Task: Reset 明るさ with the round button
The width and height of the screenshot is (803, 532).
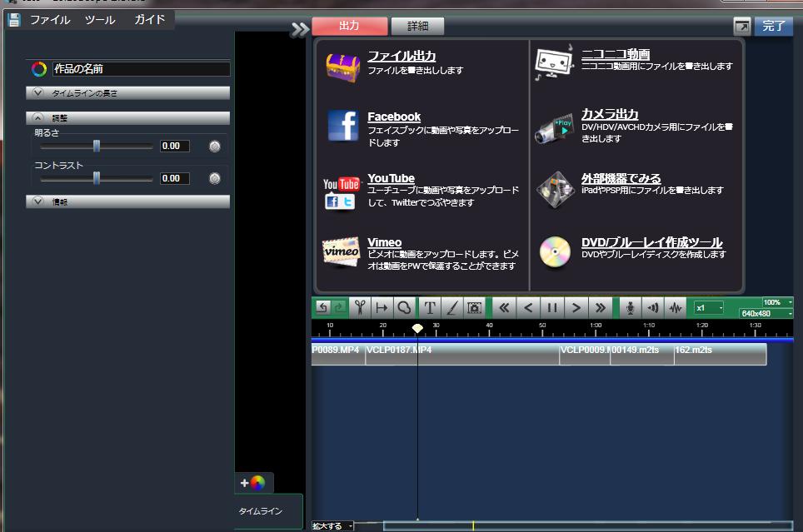Action: click(215, 147)
